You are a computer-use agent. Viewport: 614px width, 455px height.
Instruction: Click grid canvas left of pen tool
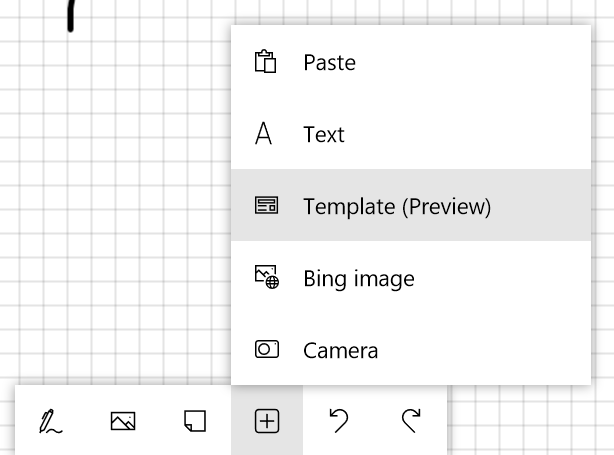(8, 420)
